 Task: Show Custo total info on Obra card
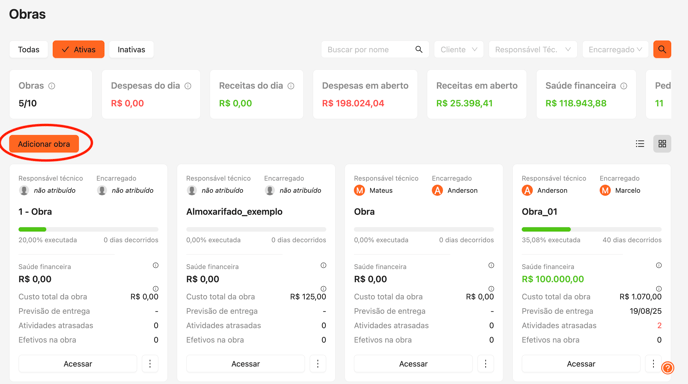(491, 289)
